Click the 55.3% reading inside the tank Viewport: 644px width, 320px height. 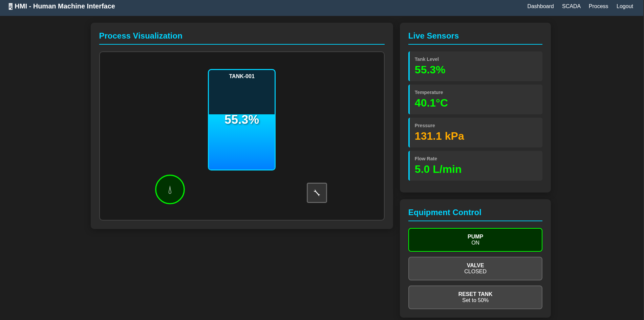[241, 119]
